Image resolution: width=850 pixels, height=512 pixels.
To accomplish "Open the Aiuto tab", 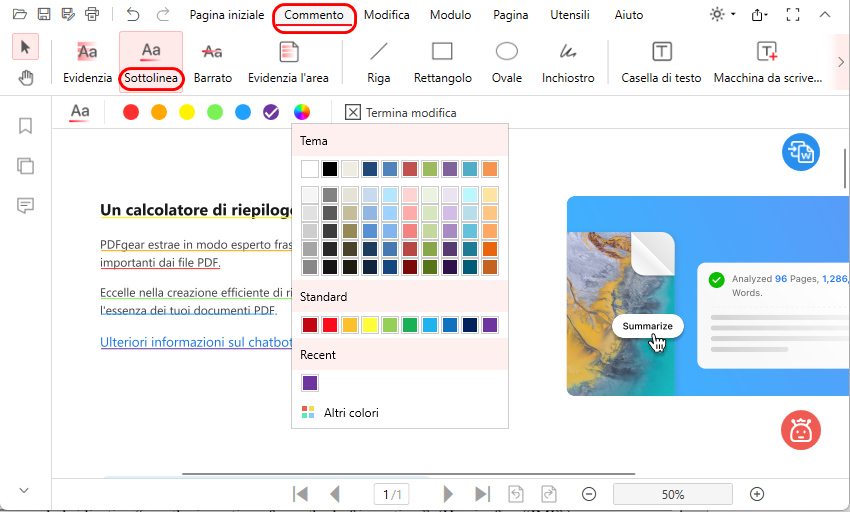I will click(629, 15).
